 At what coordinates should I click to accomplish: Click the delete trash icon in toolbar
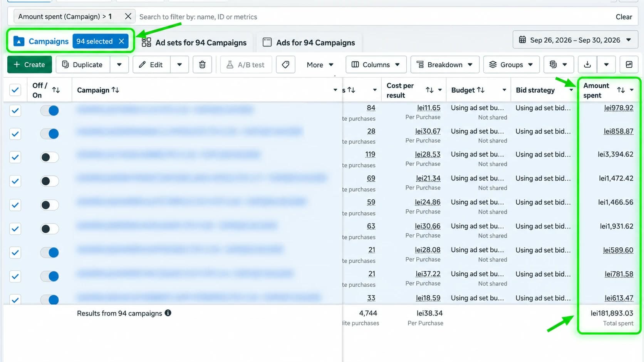[x=202, y=65]
